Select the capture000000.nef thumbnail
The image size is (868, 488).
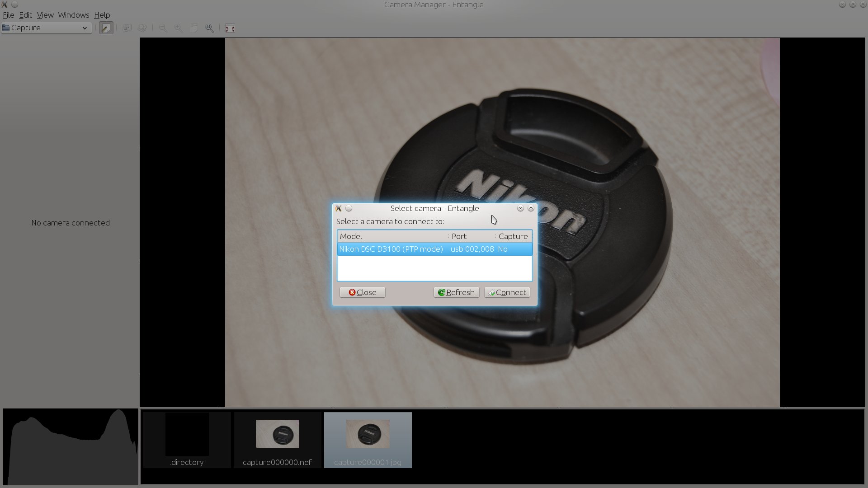(x=278, y=440)
